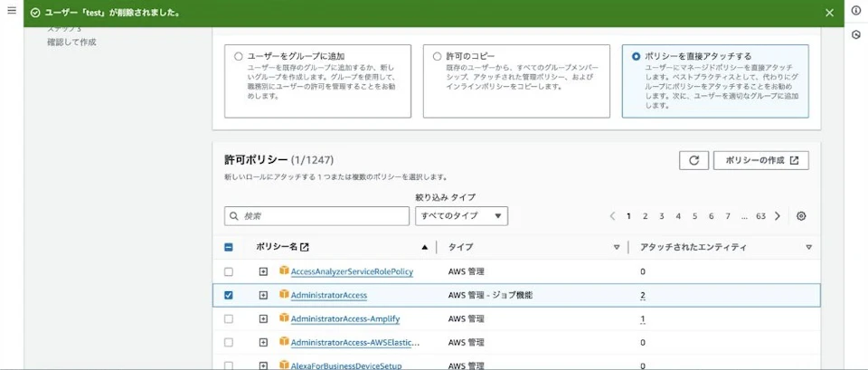
Task: Click the policy search input field
Action: tap(317, 216)
